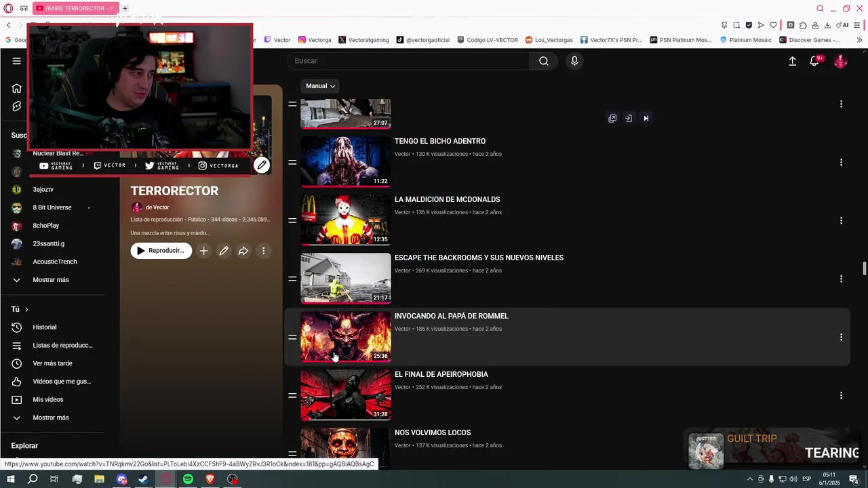
Task: Click the search magnifier button
Action: pos(544,61)
